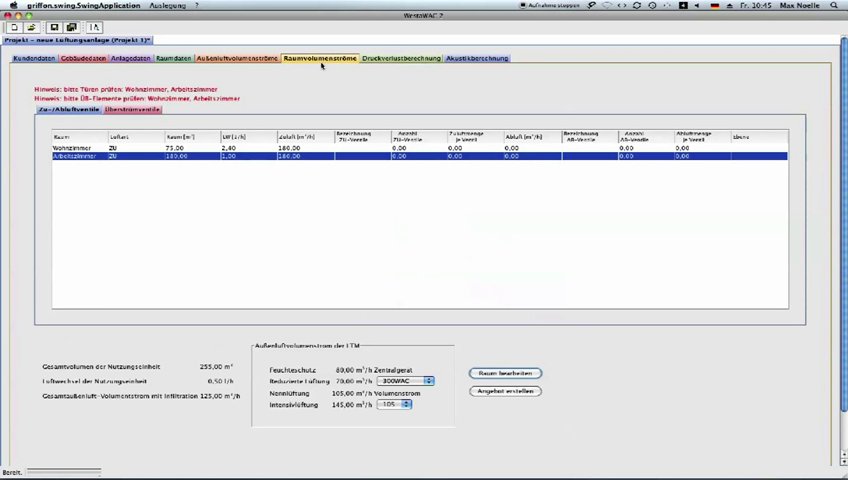
Task: Open the Apple menu
Action: 13,5
